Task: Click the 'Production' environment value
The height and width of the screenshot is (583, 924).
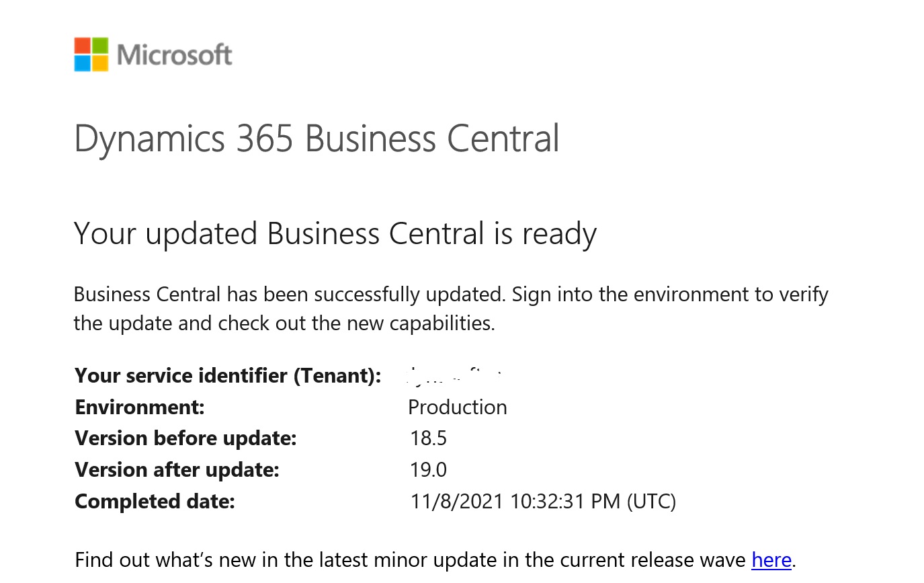Action: pos(458,407)
